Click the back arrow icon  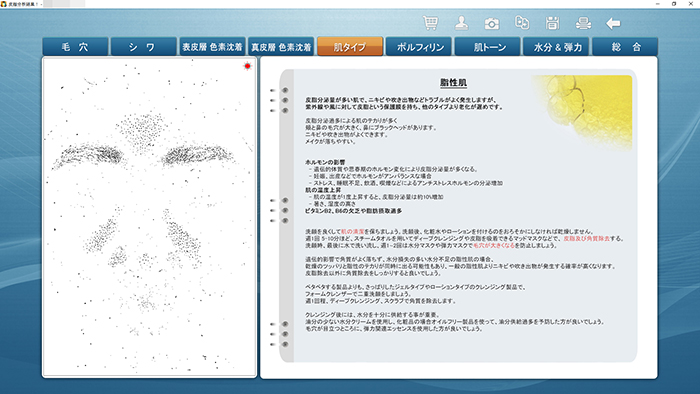point(613,23)
